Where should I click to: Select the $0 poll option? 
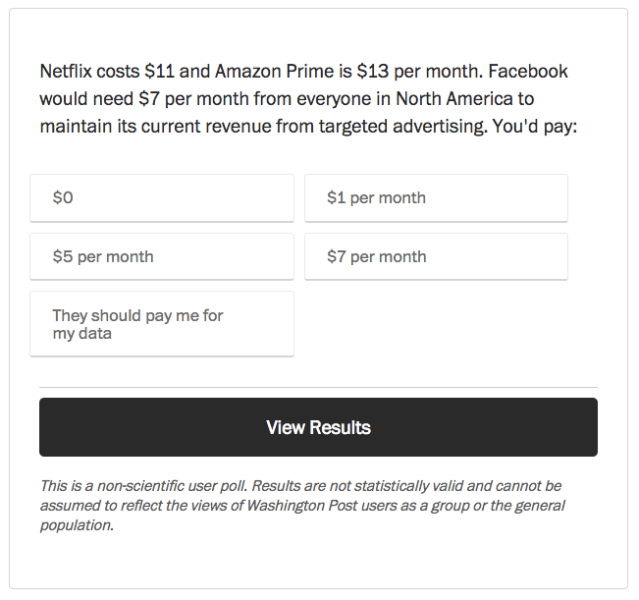pos(161,198)
